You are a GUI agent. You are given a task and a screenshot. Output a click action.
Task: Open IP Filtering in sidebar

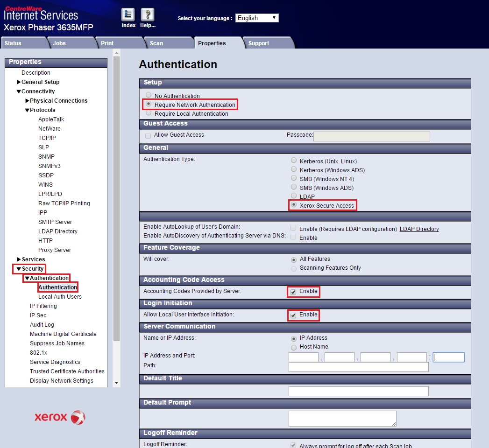[x=43, y=306]
